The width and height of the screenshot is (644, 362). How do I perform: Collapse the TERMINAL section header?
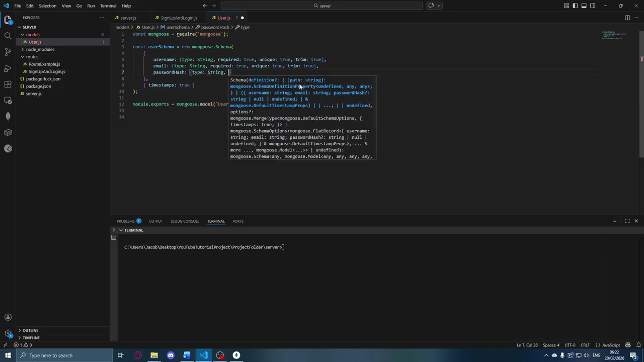point(133,230)
